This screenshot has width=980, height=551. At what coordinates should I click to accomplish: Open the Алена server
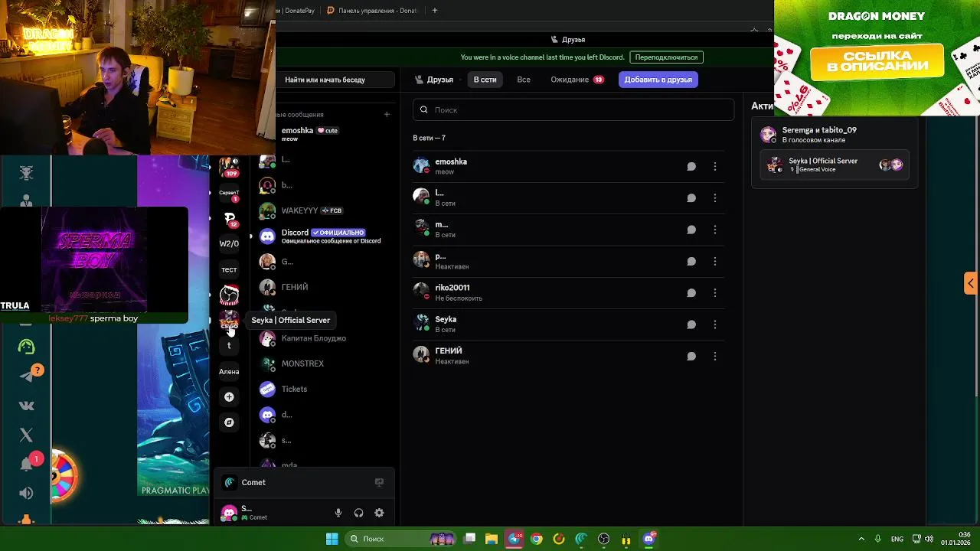coord(229,371)
